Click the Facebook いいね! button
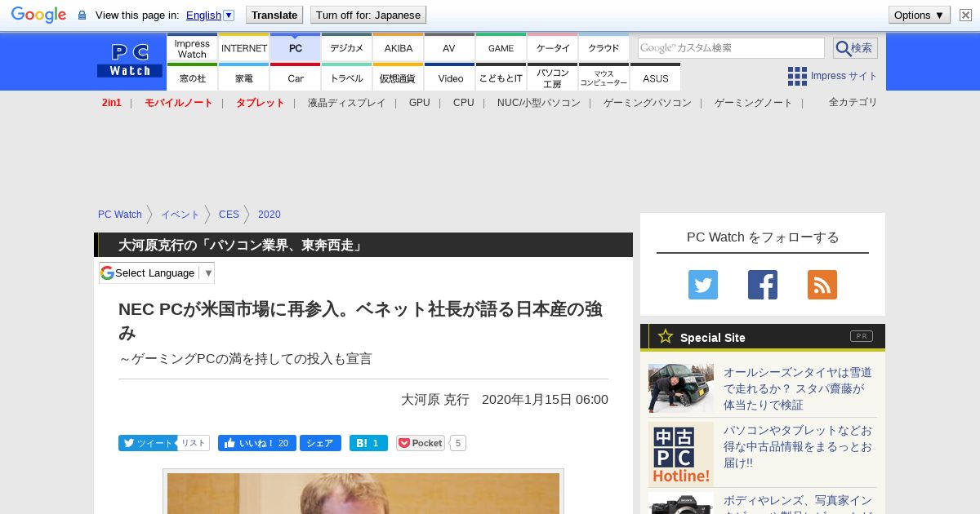This screenshot has height=514, width=980. pos(256,443)
